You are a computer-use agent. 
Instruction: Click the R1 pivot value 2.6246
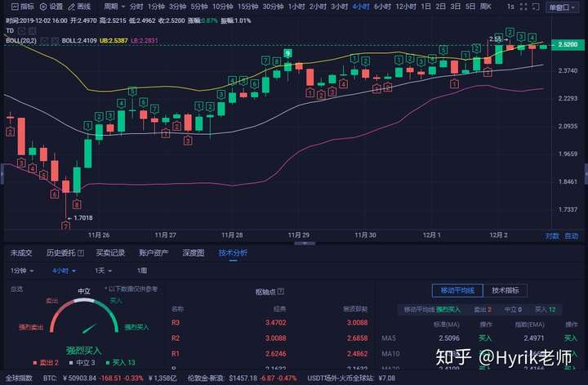(276, 353)
